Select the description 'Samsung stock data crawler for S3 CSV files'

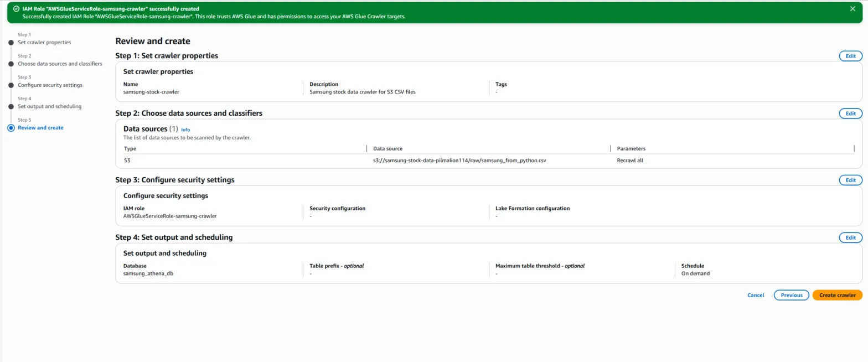(362, 92)
